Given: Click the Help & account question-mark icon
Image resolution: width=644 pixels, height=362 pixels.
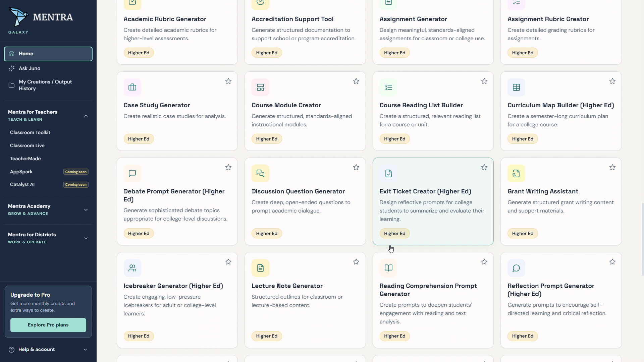Looking at the screenshot, I should (12, 350).
